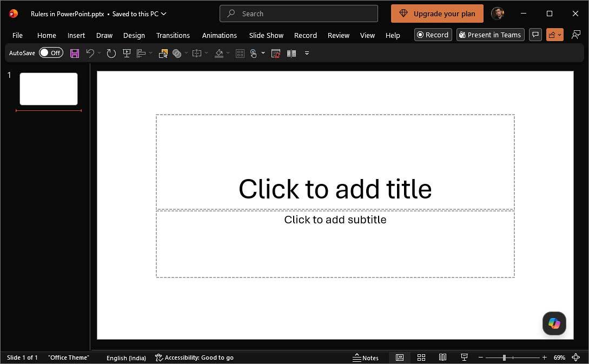The width and height of the screenshot is (589, 364).
Task: Switch to the Design tab
Action: [134, 35]
